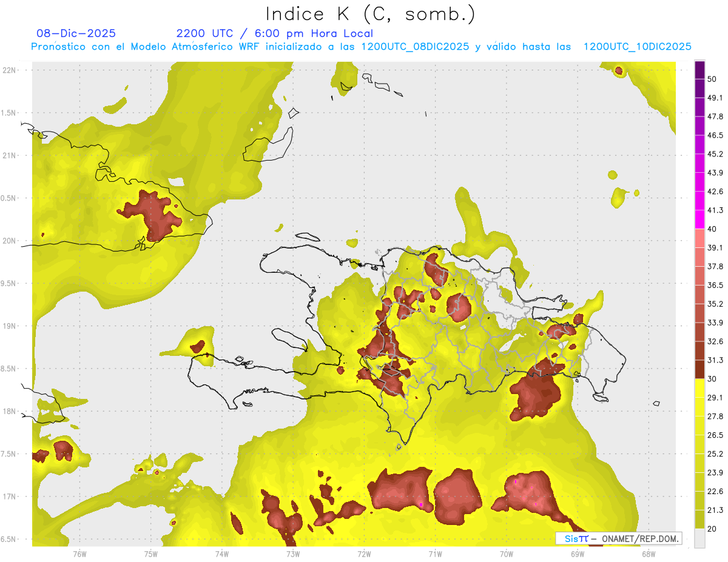Image resolution: width=728 pixels, height=562 pixels.
Task: Click the '45.2' colorbar value
Action: tap(715, 154)
